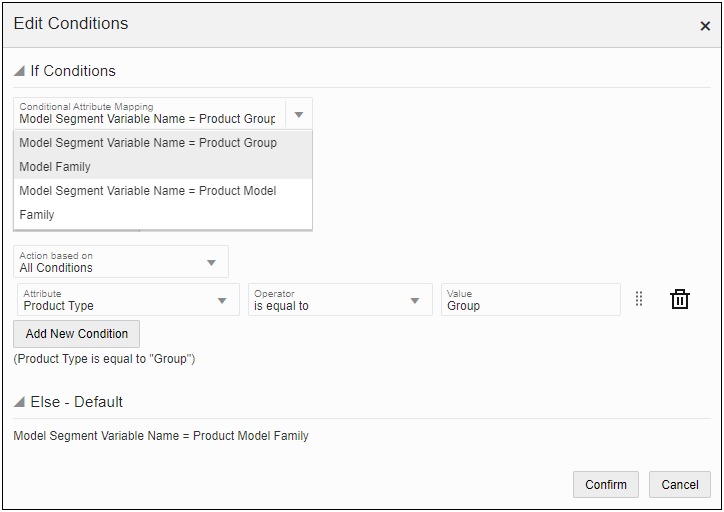Open the Operator is equal to dropdown
The image size is (724, 512).
414,300
